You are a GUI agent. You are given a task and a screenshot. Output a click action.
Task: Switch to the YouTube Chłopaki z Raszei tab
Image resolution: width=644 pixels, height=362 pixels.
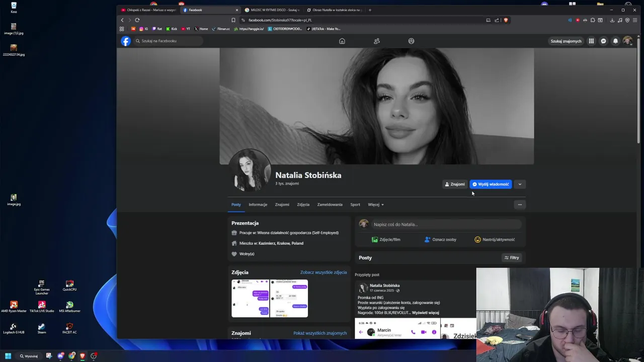click(148, 10)
